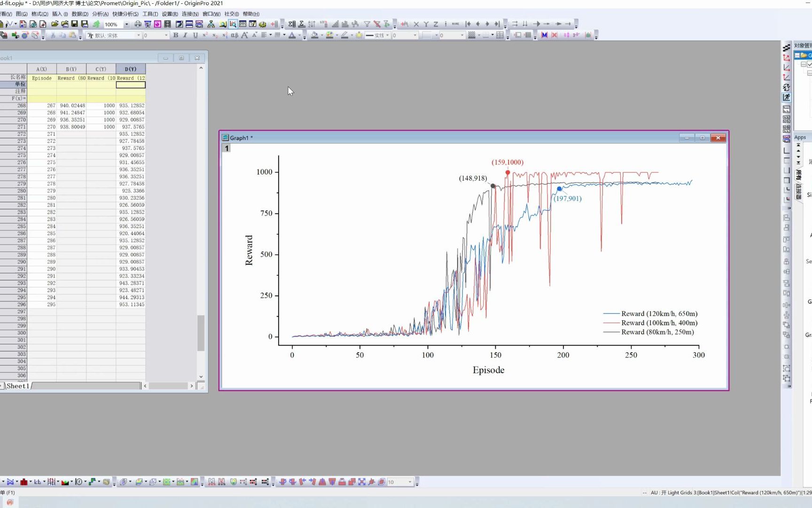Click Move to Last column icon
This screenshot has width=812, height=508.
point(497,24)
